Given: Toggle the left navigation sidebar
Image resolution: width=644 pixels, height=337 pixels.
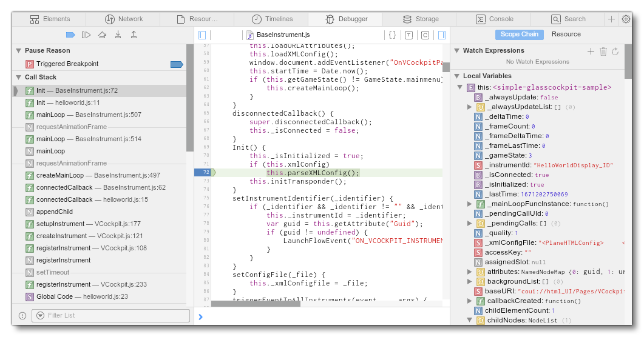Looking at the screenshot, I should point(202,35).
